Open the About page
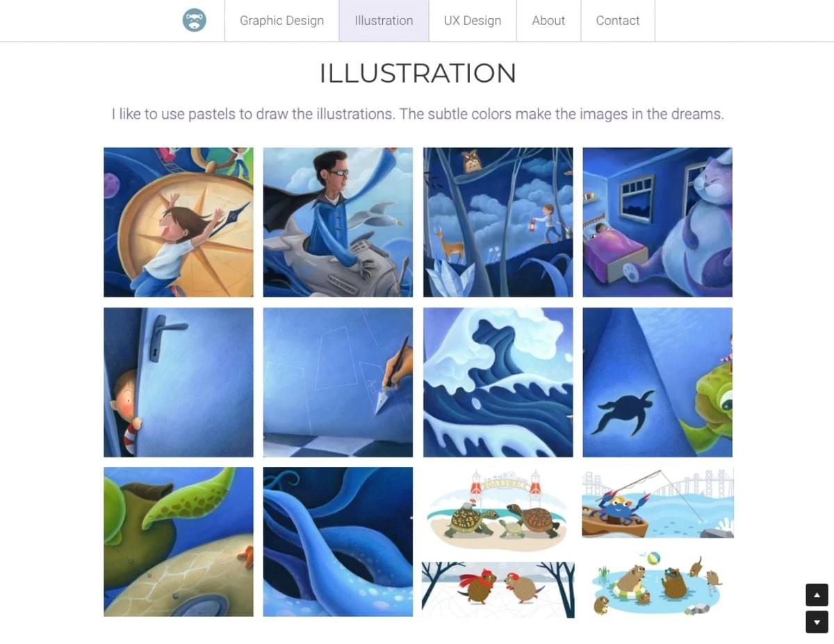Image resolution: width=834 pixels, height=644 pixels. (548, 21)
